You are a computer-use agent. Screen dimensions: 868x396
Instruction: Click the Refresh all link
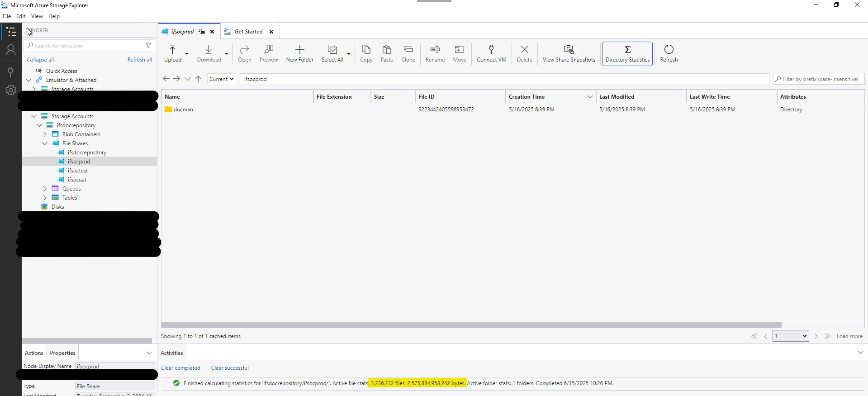click(140, 60)
